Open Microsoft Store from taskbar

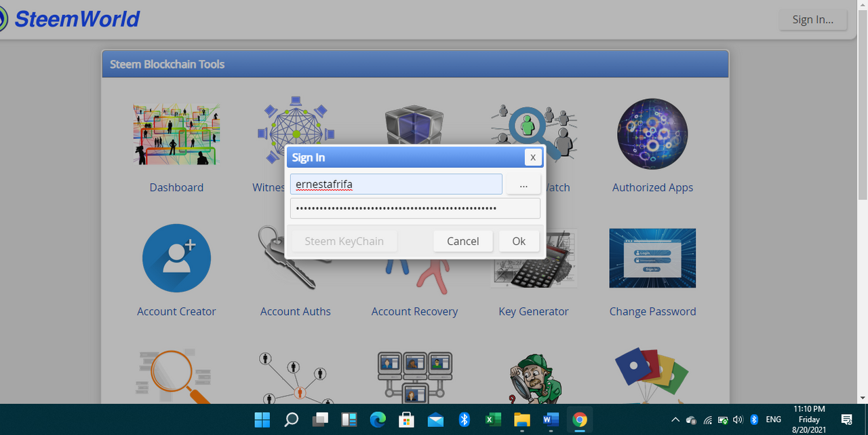point(406,420)
